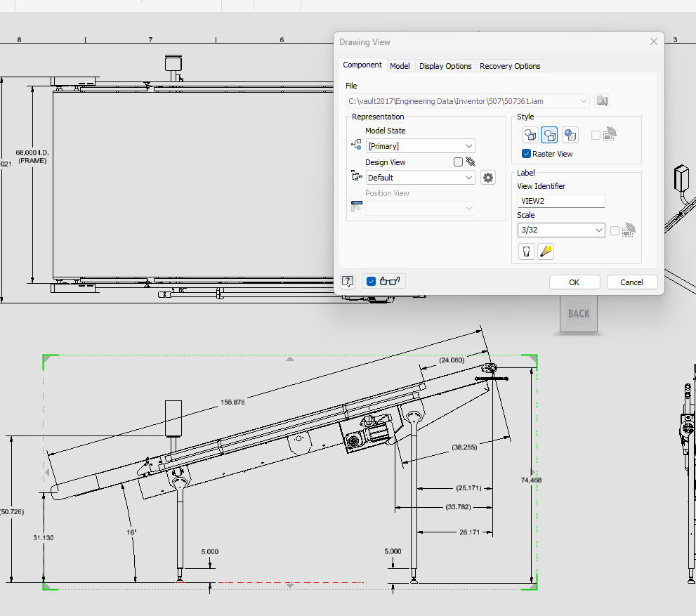Viewport: 696px width, 616px height.
Task: Open the Scale dropdown
Action: 600,230
